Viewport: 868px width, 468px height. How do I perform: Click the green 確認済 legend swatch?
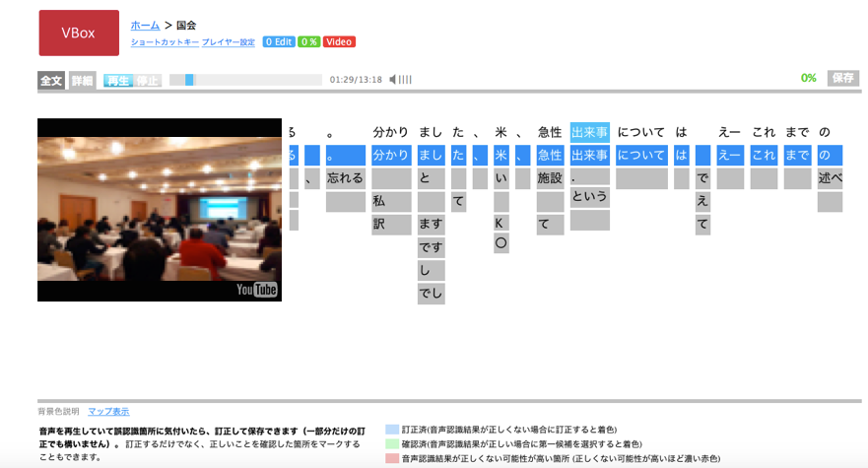tap(392, 444)
